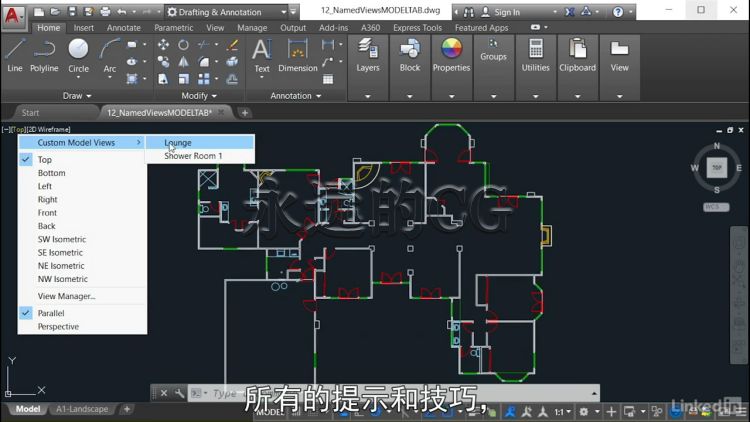Open the Clipboard panel

[x=577, y=55]
